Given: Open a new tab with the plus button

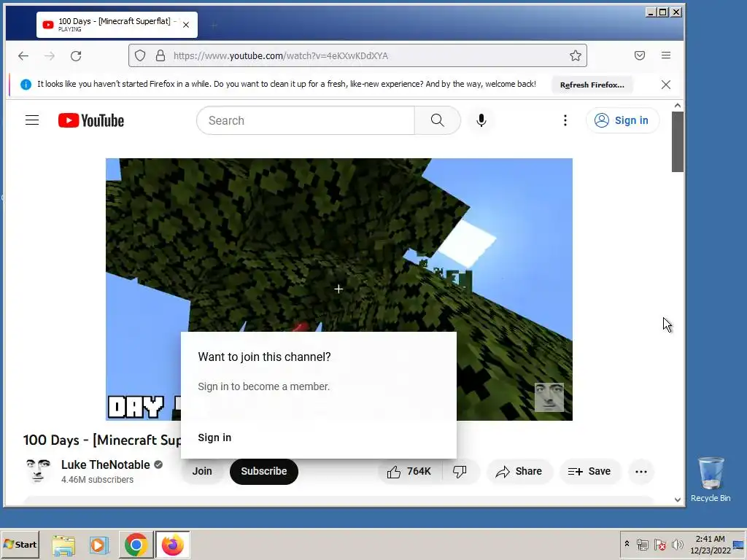Looking at the screenshot, I should click(214, 25).
